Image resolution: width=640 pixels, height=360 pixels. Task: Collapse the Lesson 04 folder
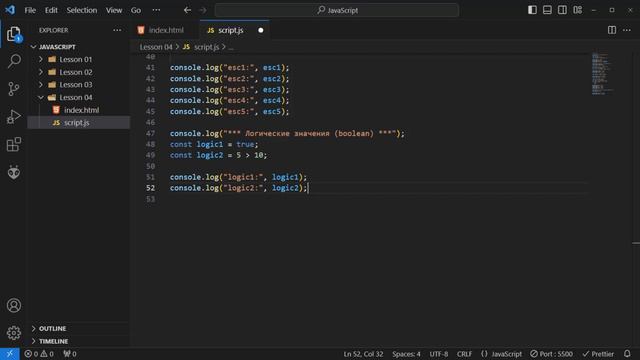[x=76, y=98]
